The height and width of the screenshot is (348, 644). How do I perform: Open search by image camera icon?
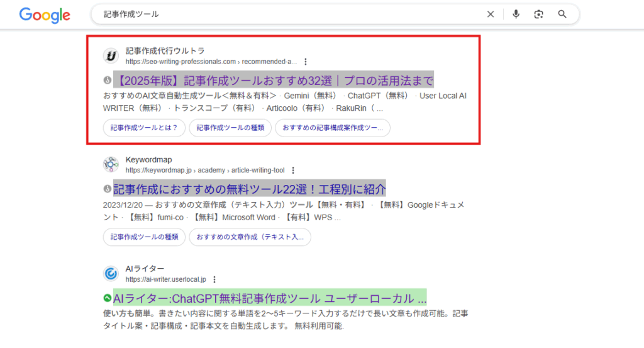[x=538, y=14]
